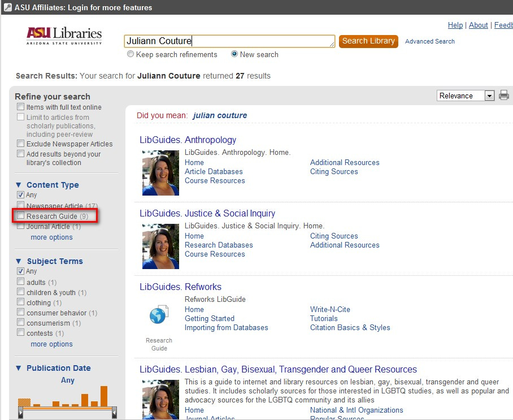Open Tutorials link in Refworks guide
Viewport: 513px width, 420px height.
[x=324, y=318]
